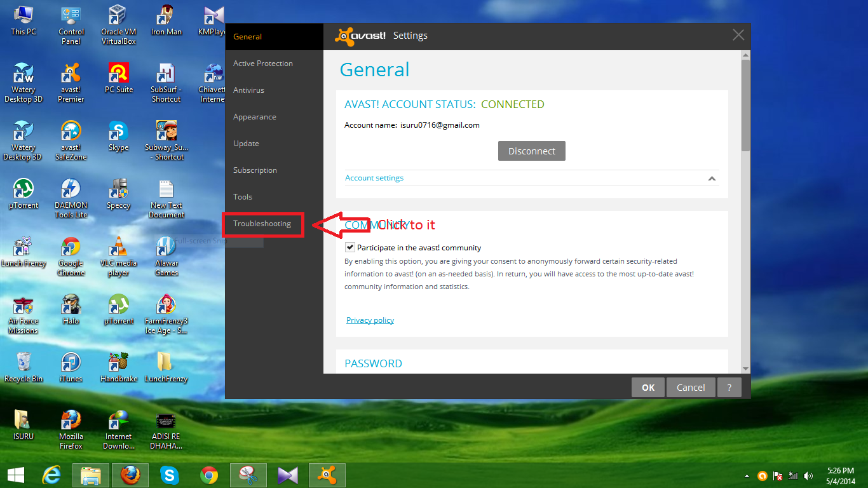Select the This PC desktop icon

click(x=24, y=20)
